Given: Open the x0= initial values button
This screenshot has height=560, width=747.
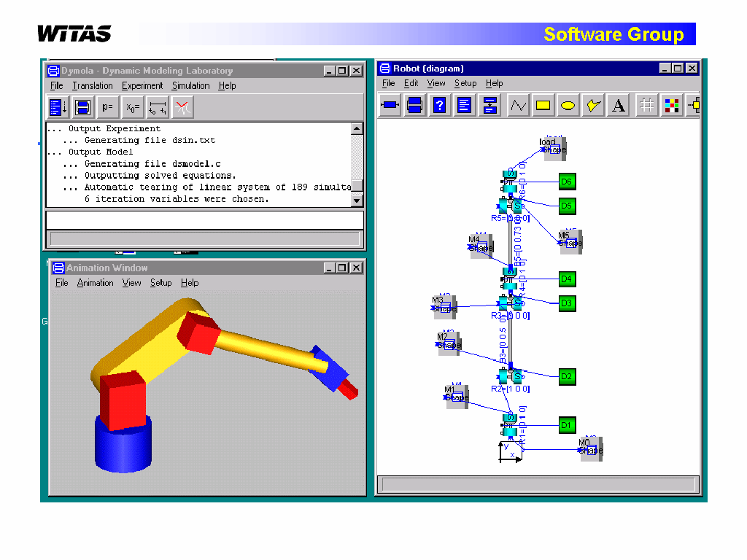Looking at the screenshot, I should point(133,107).
